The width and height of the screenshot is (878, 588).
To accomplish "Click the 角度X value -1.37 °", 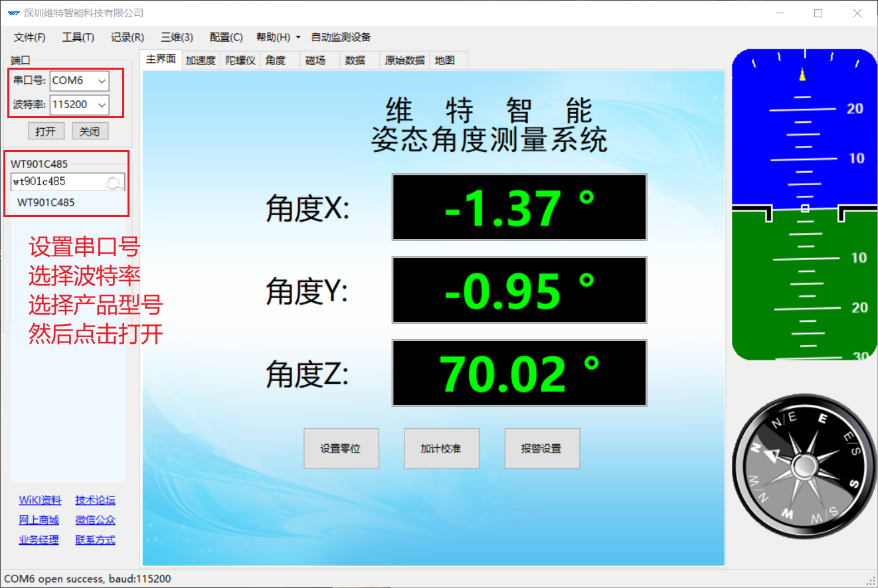I will [519, 207].
